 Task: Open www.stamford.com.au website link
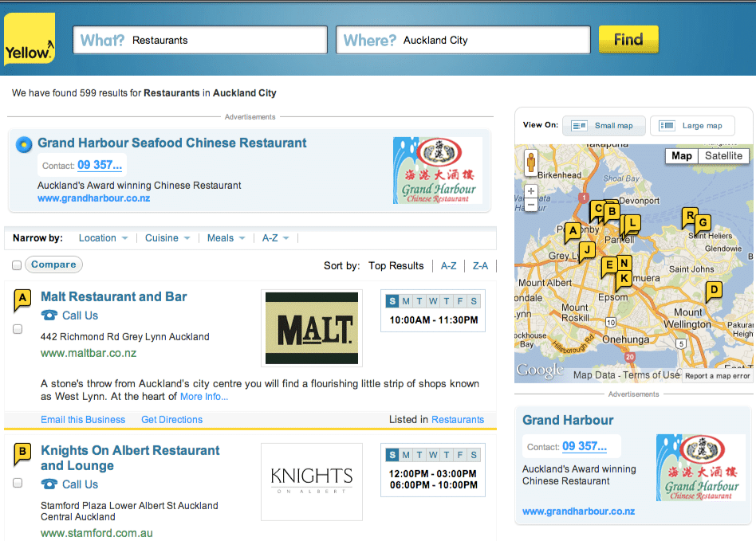96,533
